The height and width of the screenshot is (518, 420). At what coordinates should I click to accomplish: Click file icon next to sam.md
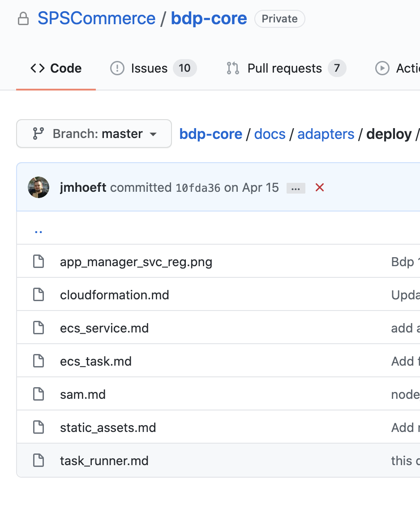(x=39, y=394)
